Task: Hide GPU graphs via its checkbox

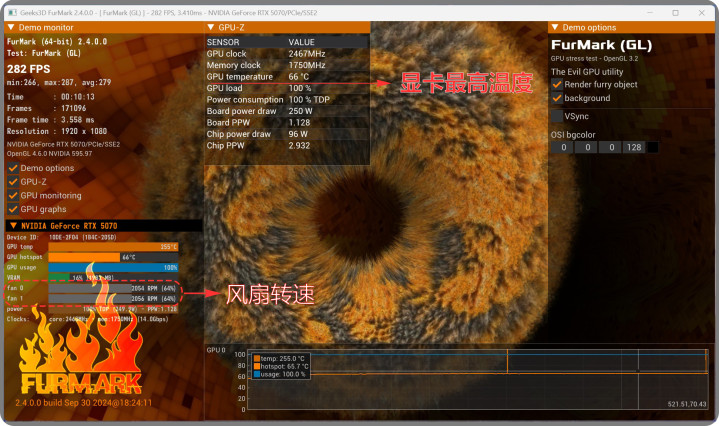Action: click(x=13, y=210)
